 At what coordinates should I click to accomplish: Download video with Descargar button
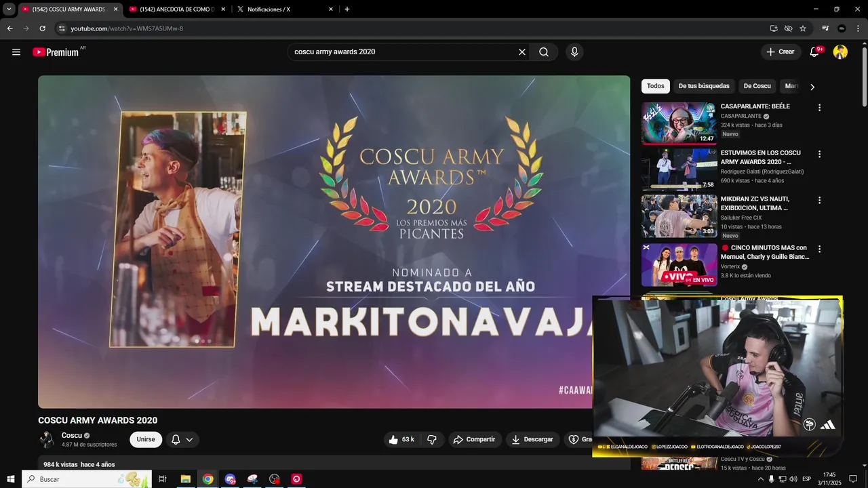coord(532,440)
